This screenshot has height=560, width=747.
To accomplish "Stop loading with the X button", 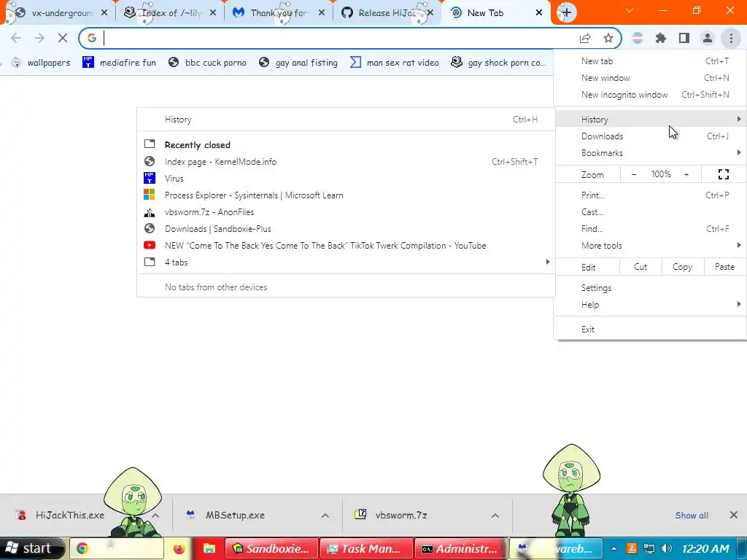I will click(x=63, y=38).
